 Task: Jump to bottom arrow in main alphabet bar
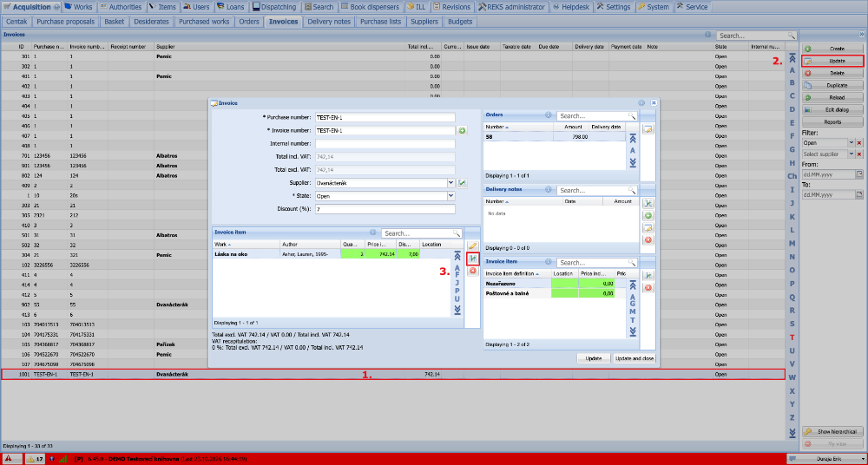coord(792,432)
